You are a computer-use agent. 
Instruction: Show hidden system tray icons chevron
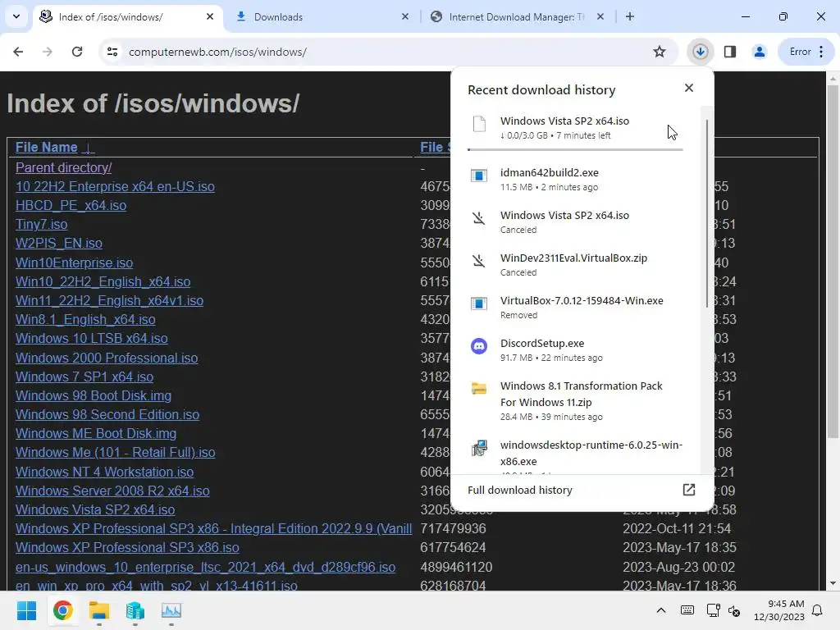[x=661, y=610]
